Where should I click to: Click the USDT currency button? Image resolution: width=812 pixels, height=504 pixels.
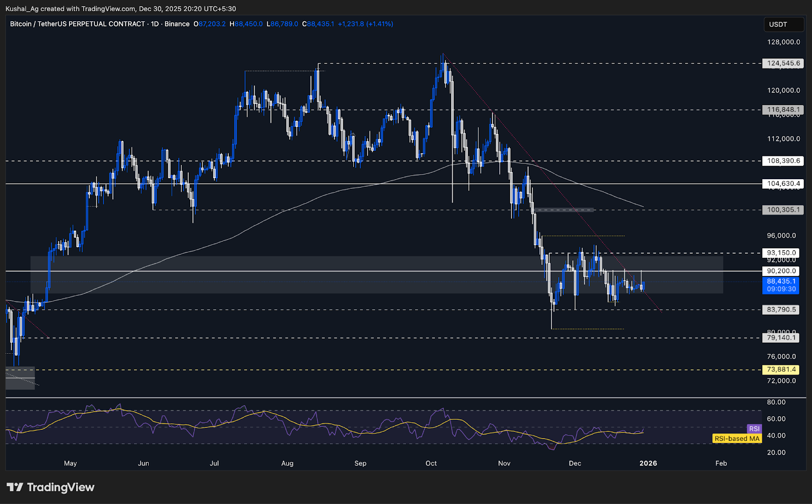(784, 24)
